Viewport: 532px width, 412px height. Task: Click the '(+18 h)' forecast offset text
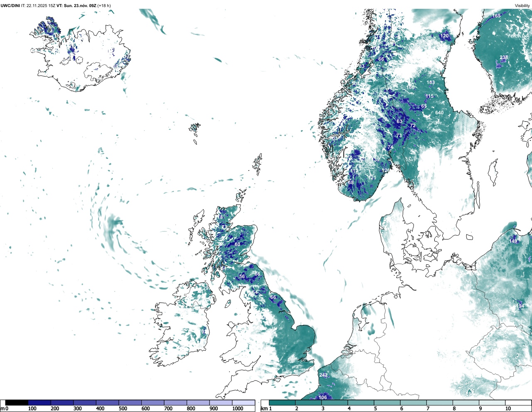(x=104, y=6)
